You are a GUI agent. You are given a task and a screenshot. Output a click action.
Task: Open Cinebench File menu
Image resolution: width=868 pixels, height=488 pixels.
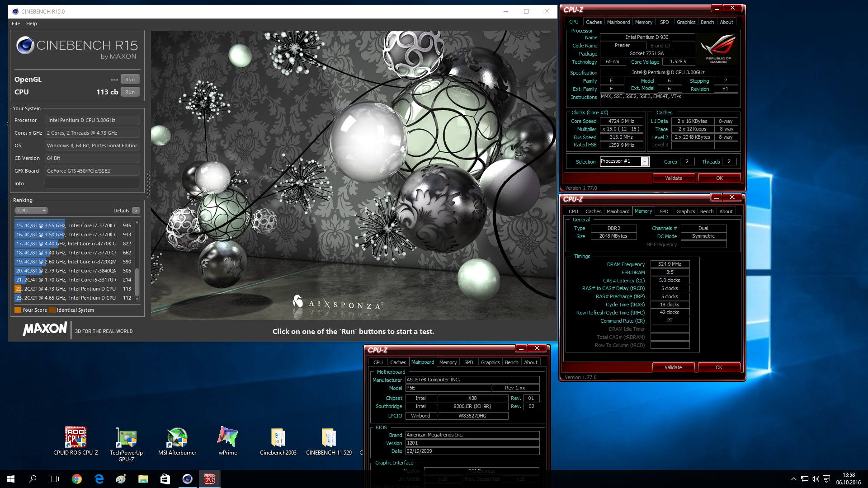point(16,23)
